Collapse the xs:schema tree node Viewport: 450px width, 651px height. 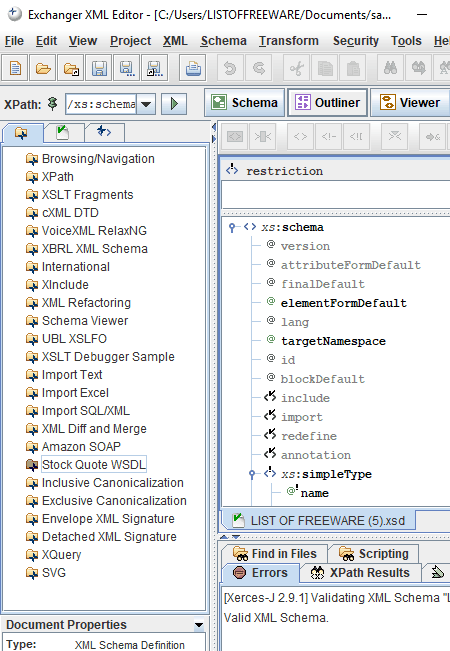(232, 228)
